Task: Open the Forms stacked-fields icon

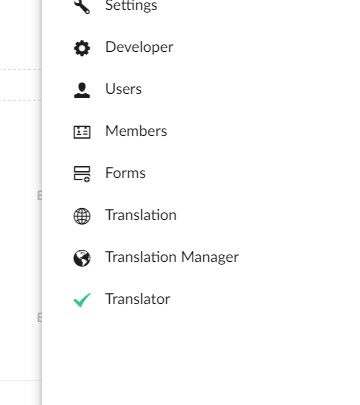Action: [82, 174]
